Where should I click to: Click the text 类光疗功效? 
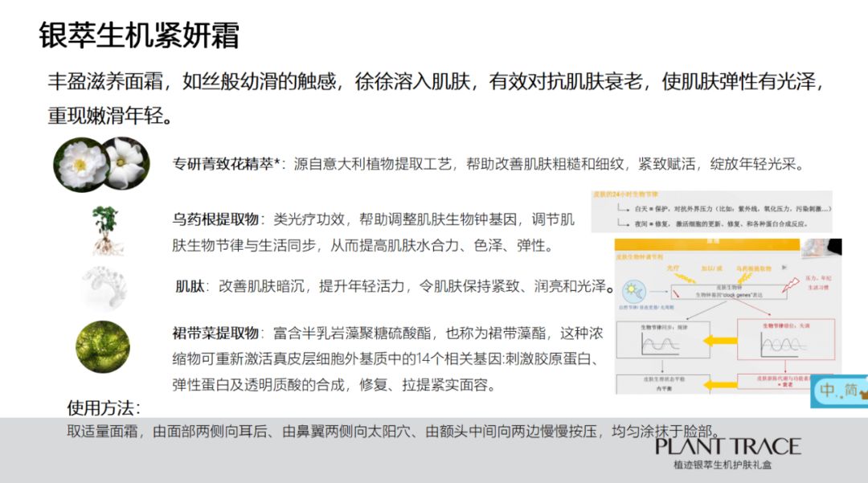[x=309, y=219]
